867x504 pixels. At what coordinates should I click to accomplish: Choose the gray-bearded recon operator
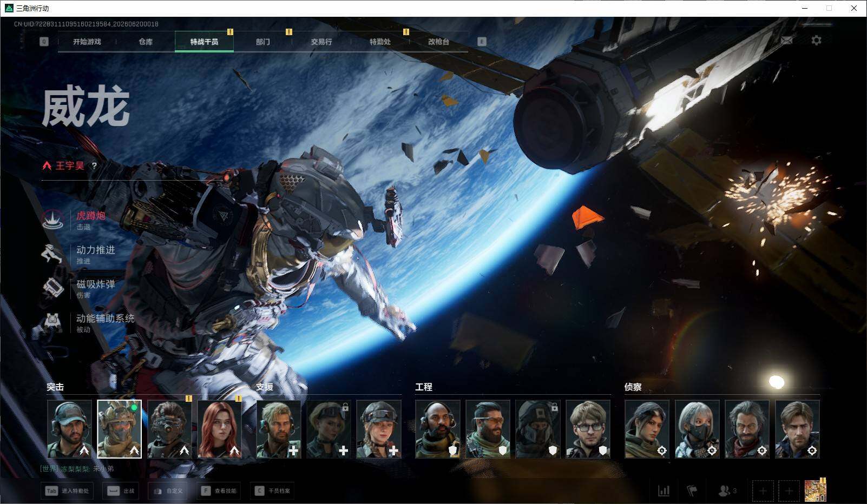tap(747, 429)
